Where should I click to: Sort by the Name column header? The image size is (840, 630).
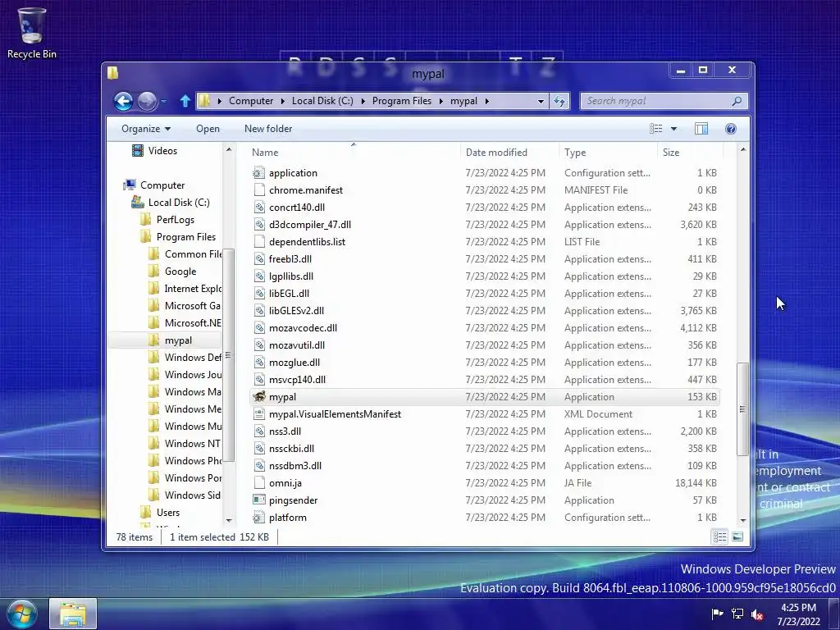click(x=354, y=152)
